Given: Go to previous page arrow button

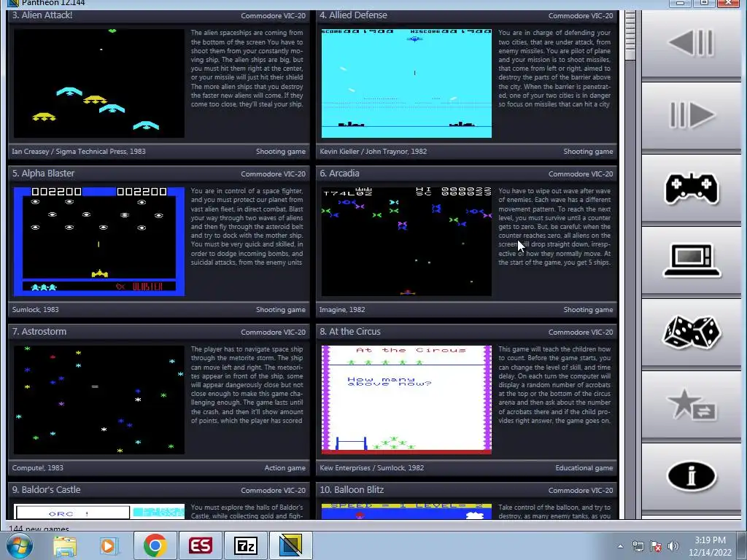Looking at the screenshot, I should [691, 43].
